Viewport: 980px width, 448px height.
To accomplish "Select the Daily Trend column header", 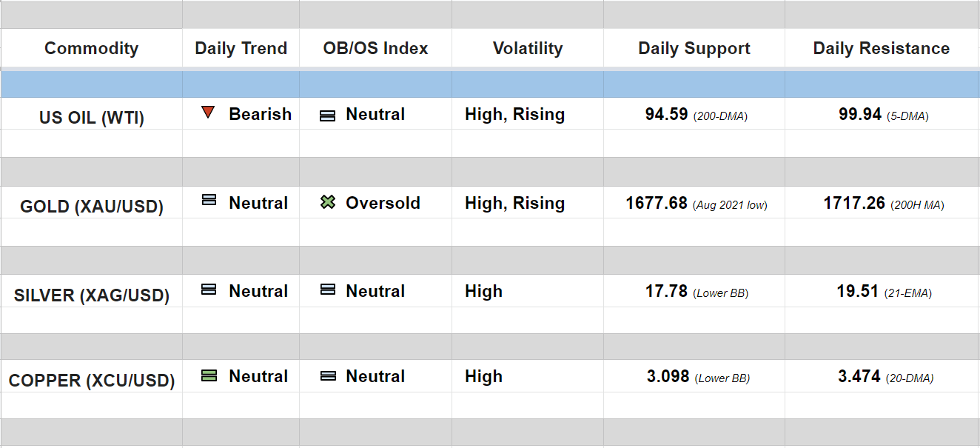I will pos(241,49).
